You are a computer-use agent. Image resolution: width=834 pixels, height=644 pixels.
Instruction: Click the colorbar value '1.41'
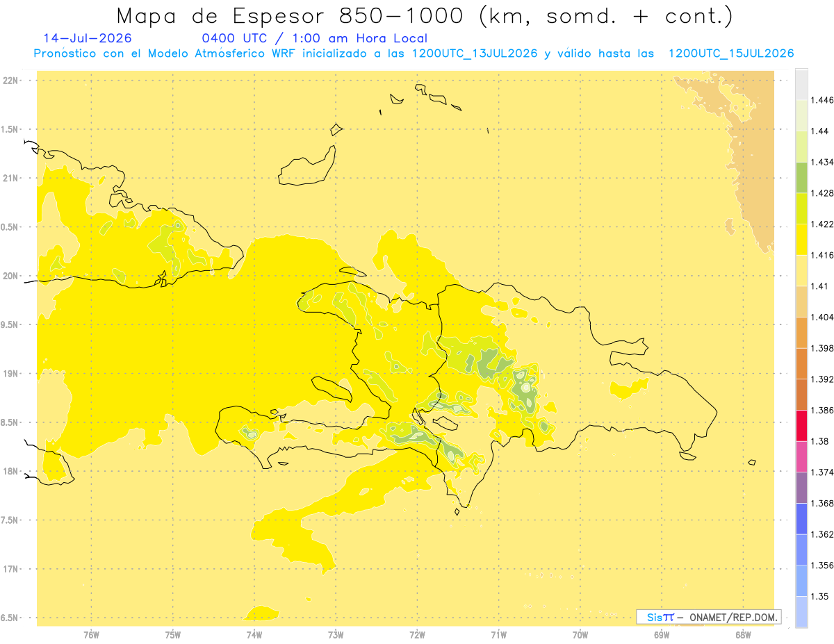819,286
